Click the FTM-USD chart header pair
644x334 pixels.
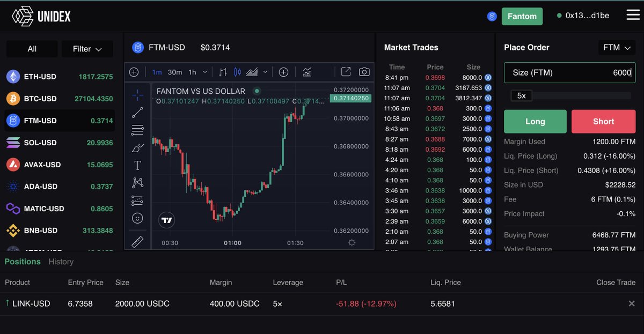coord(167,47)
